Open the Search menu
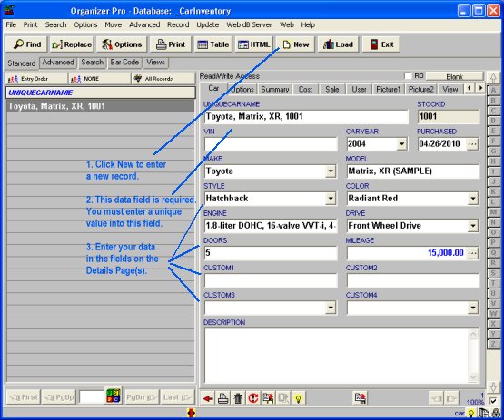Viewport: 504px width, 420px height. [x=55, y=24]
